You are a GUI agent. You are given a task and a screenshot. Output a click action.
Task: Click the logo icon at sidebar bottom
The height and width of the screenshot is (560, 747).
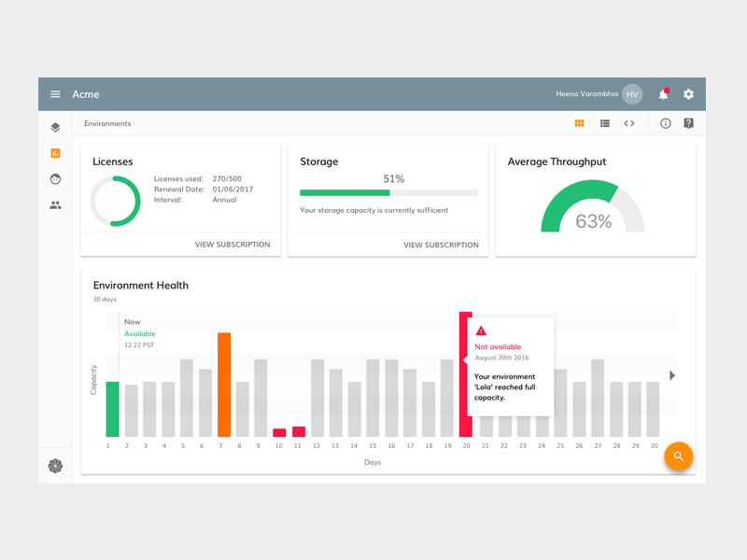pos(55,465)
